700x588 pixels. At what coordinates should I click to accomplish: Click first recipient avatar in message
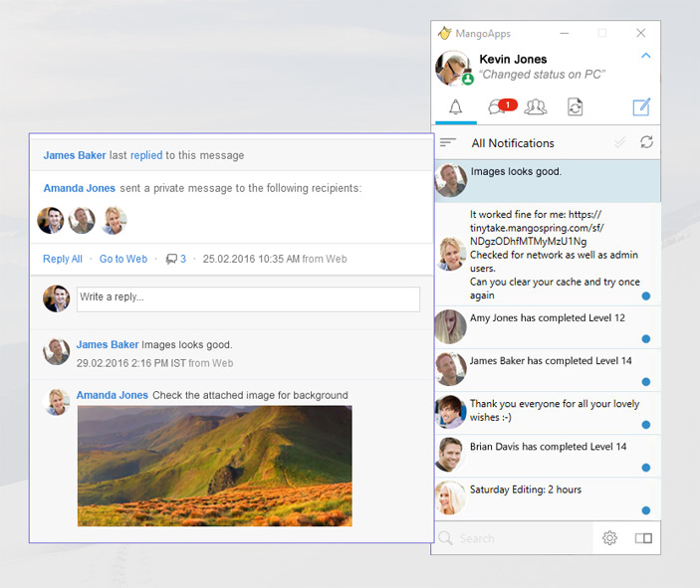(x=51, y=221)
